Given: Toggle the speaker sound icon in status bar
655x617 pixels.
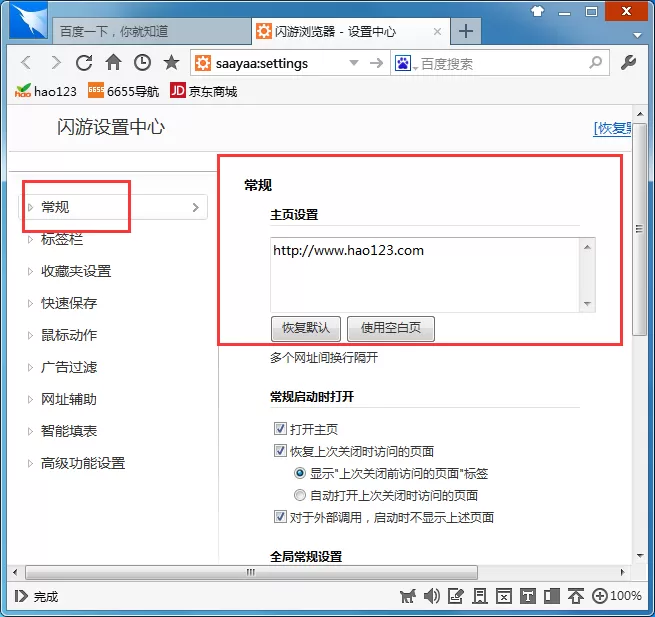Looking at the screenshot, I should coord(432,596).
